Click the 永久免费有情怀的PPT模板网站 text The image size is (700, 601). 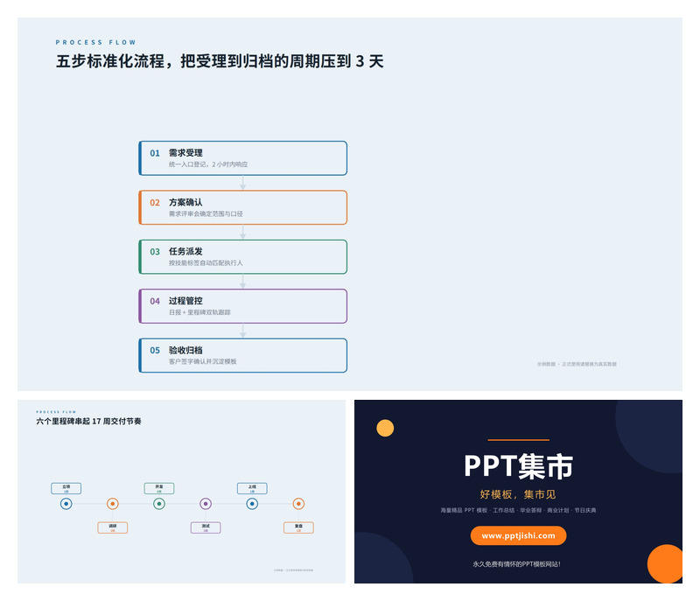516,564
